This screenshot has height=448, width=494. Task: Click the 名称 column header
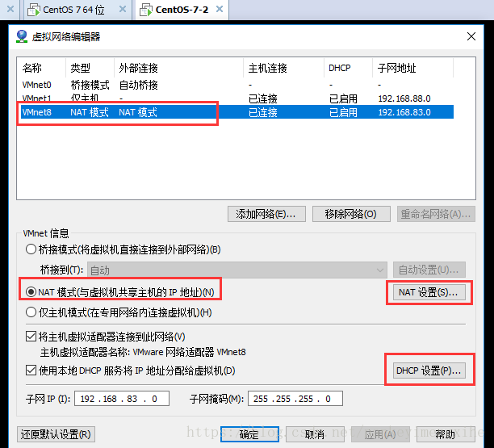click(43, 68)
